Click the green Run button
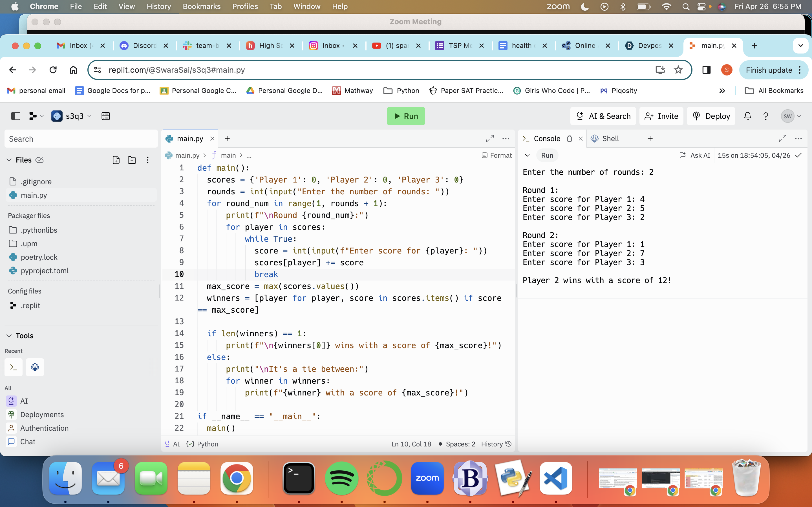The height and width of the screenshot is (507, 812). (x=406, y=116)
